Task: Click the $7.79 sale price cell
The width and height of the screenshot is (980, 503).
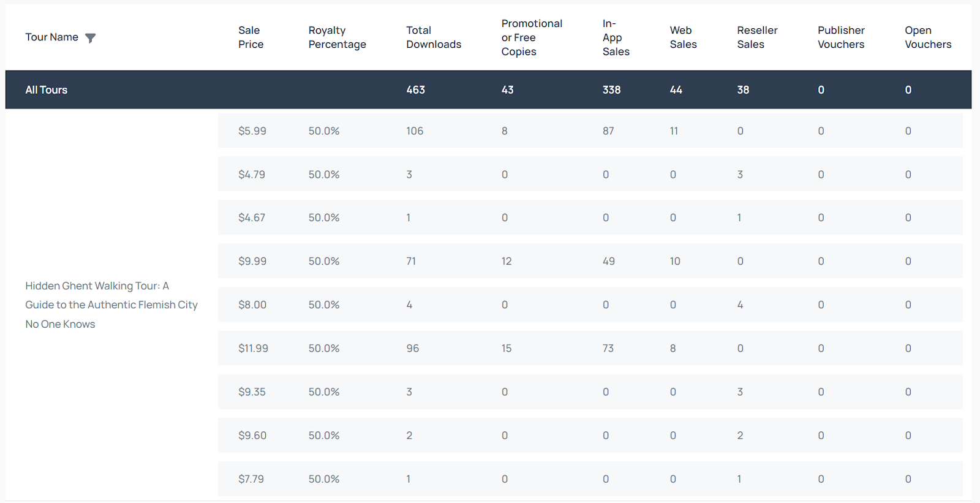Action: coord(251,479)
